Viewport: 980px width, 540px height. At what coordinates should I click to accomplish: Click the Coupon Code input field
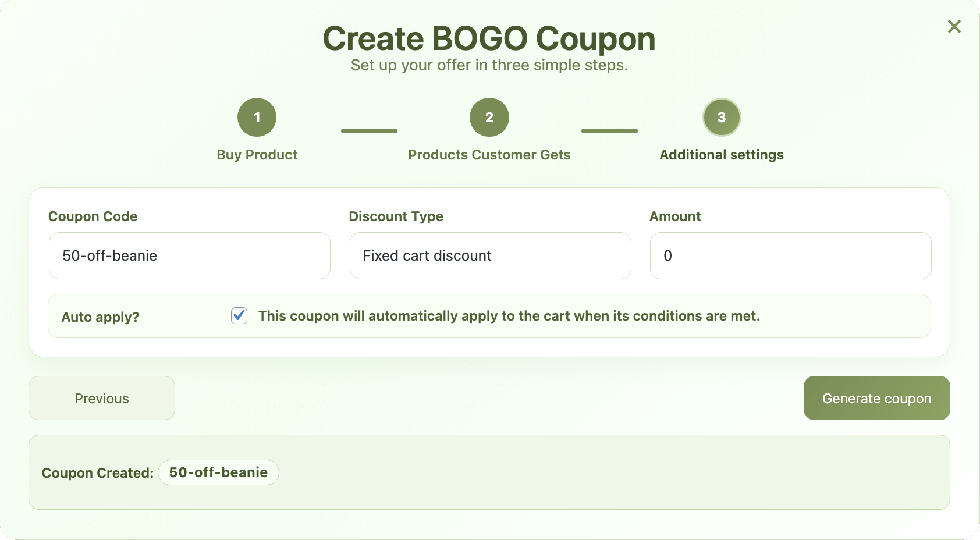pos(189,256)
